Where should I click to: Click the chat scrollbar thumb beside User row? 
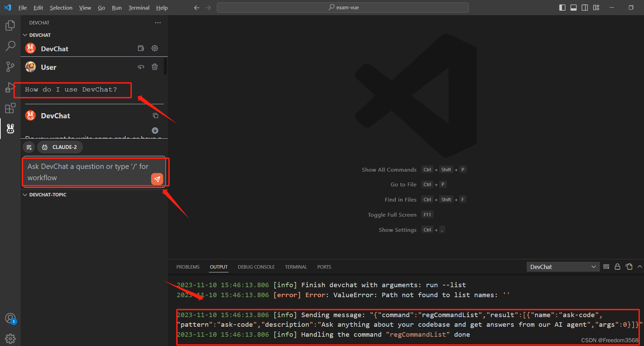point(165,66)
